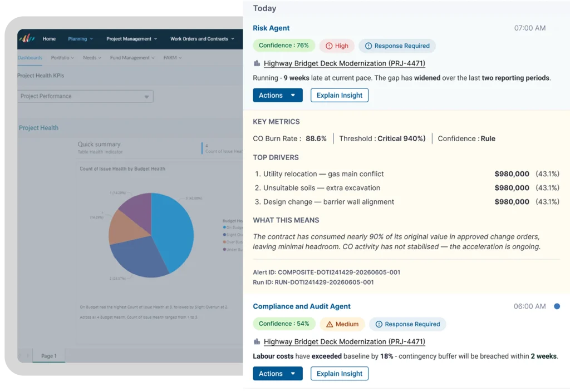Click Explain Insight under Compliance Agent

(340, 374)
